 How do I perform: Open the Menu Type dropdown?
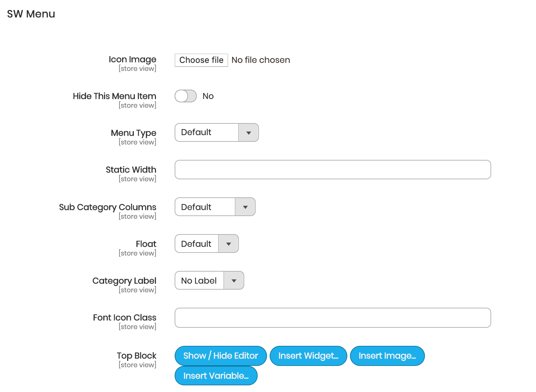[x=217, y=132]
